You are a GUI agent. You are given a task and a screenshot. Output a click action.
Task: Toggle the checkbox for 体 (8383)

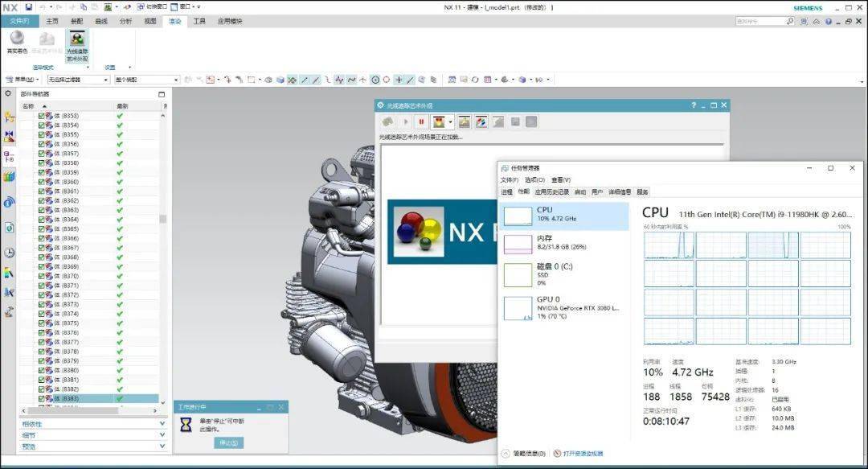pyautogui.click(x=42, y=398)
